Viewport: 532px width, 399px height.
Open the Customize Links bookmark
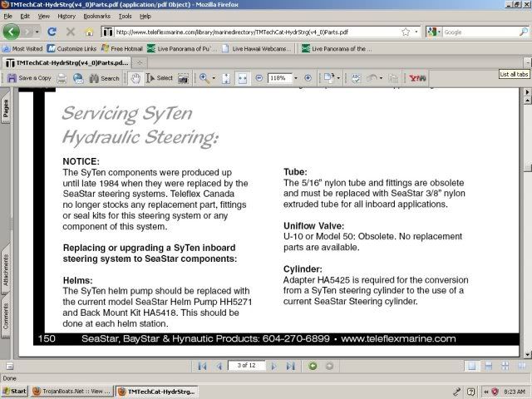click(x=72, y=48)
